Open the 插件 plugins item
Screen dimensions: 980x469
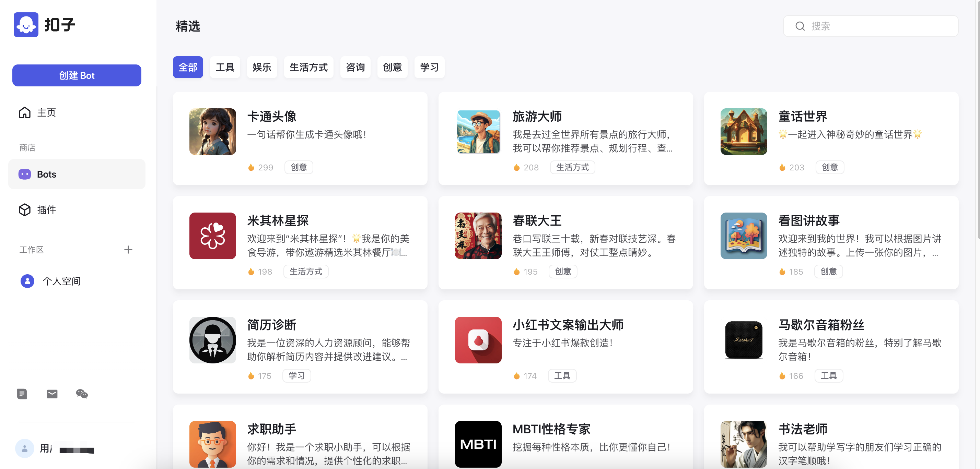46,210
